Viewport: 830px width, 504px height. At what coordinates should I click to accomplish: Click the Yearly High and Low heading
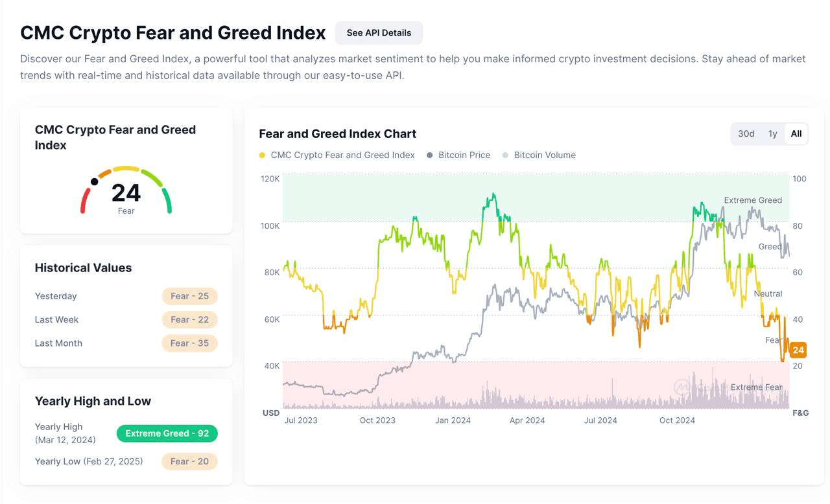93,401
